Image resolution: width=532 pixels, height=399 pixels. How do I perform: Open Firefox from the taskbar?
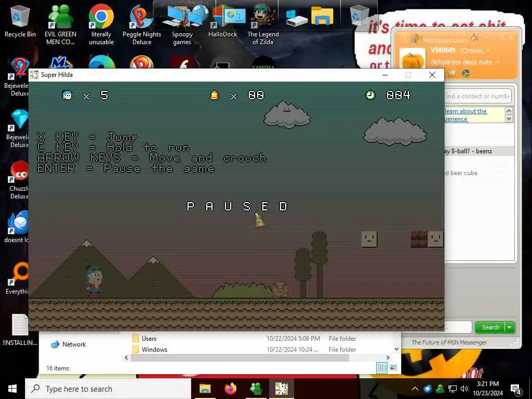(231, 389)
